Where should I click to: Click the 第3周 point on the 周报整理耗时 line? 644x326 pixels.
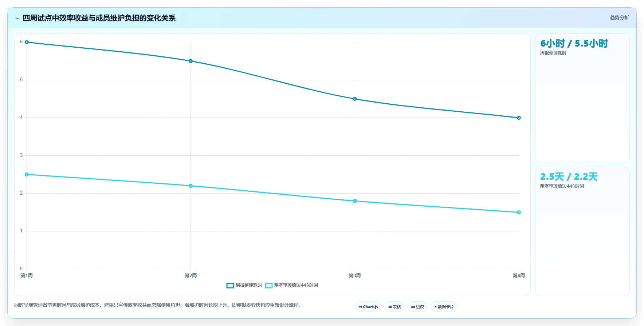click(x=355, y=99)
